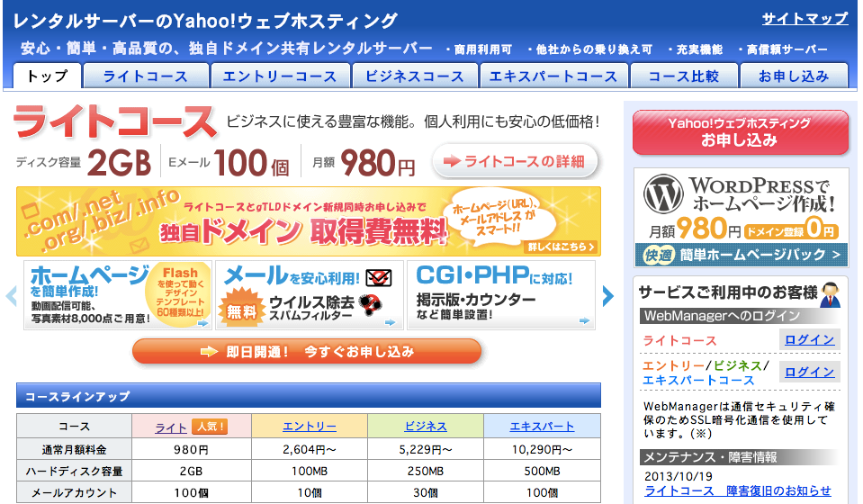Click the 250MB disk capacity cell
This screenshot has height=504, width=863.
point(426,471)
